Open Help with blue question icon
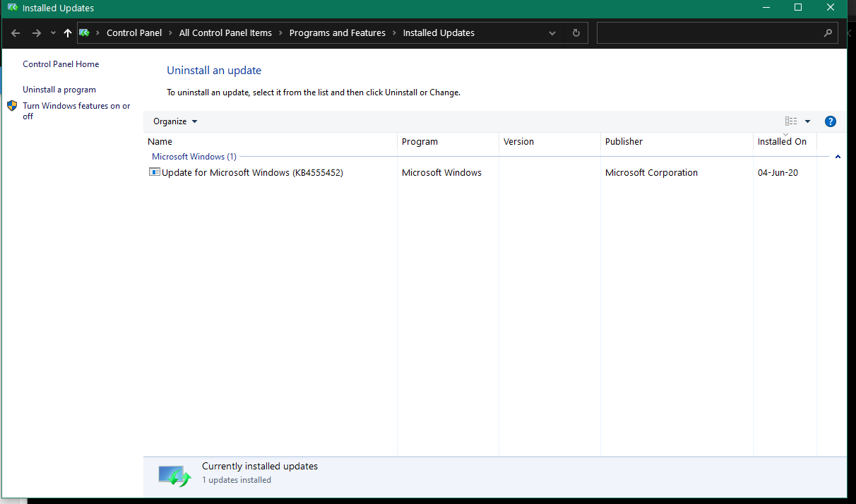The height and width of the screenshot is (504, 856). pos(831,121)
